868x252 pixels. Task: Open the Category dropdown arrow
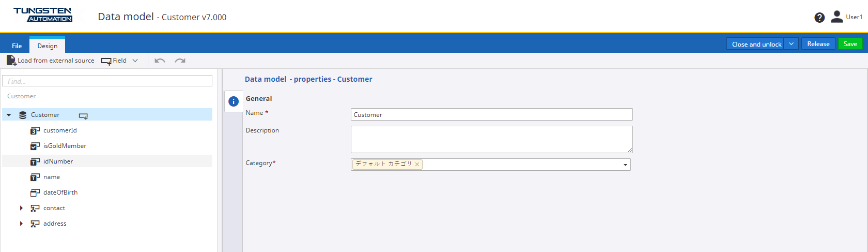(625, 165)
